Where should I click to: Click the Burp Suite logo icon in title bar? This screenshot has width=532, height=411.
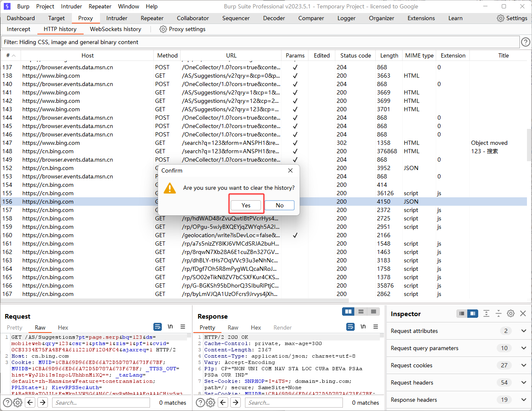click(x=7, y=6)
